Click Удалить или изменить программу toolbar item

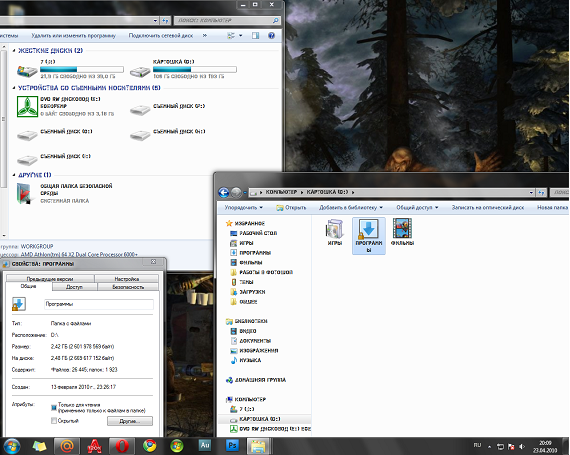point(73,36)
